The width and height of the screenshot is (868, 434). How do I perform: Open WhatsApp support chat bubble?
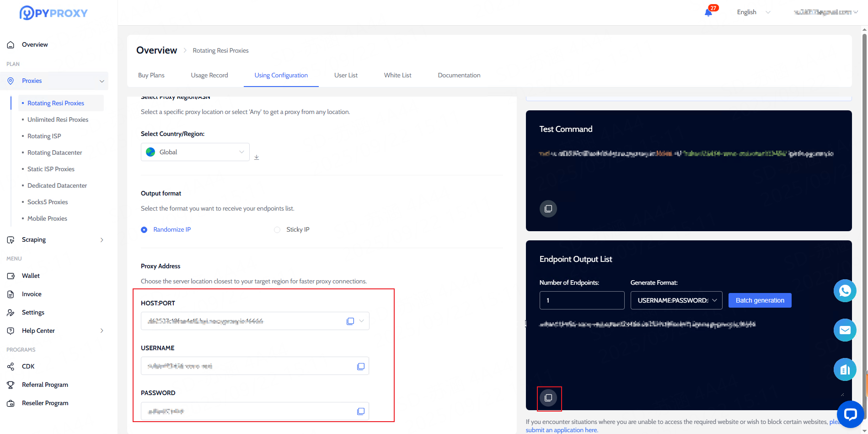click(x=845, y=291)
